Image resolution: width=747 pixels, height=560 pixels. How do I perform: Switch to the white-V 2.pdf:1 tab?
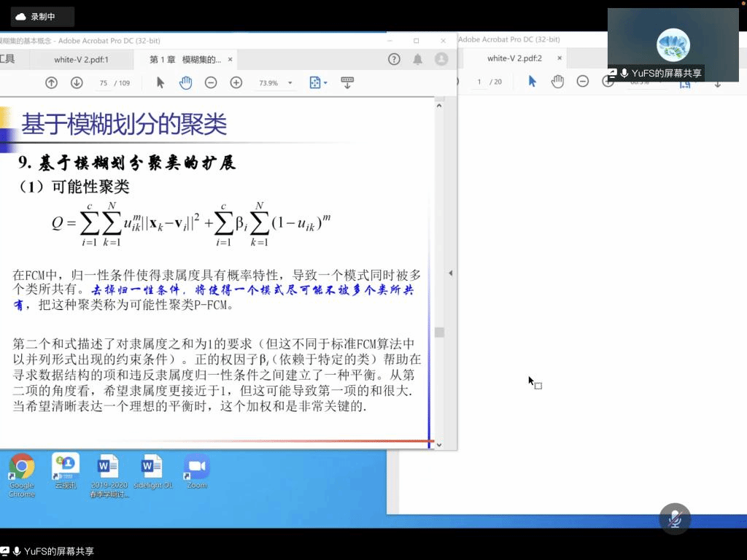[81, 60]
